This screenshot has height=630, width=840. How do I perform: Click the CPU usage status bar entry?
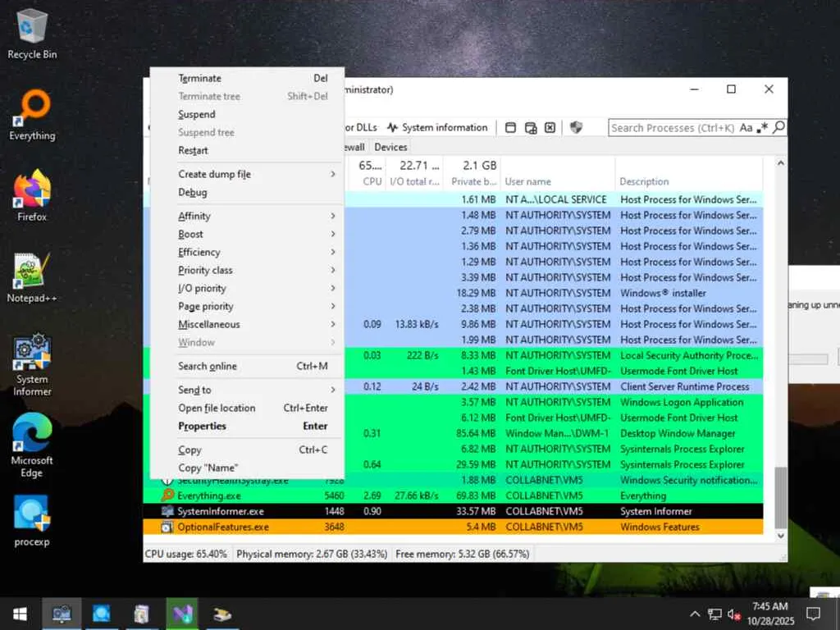click(x=186, y=554)
